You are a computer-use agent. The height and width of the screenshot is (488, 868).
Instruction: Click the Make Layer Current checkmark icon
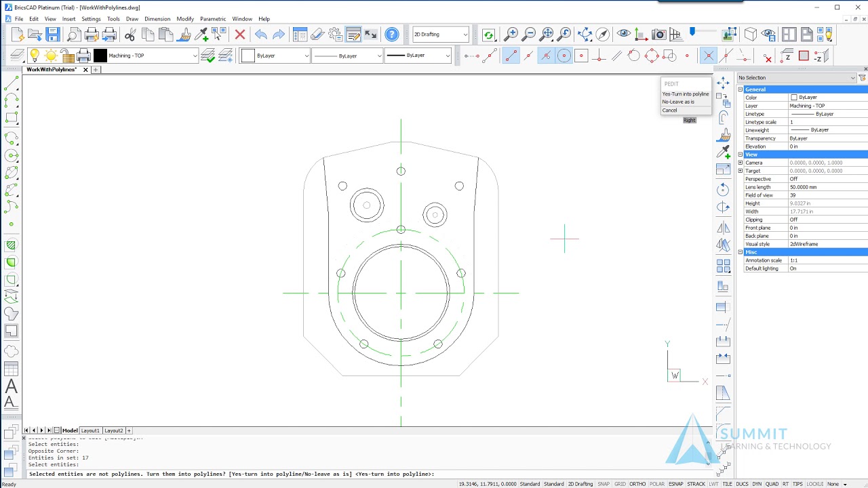tap(208, 56)
